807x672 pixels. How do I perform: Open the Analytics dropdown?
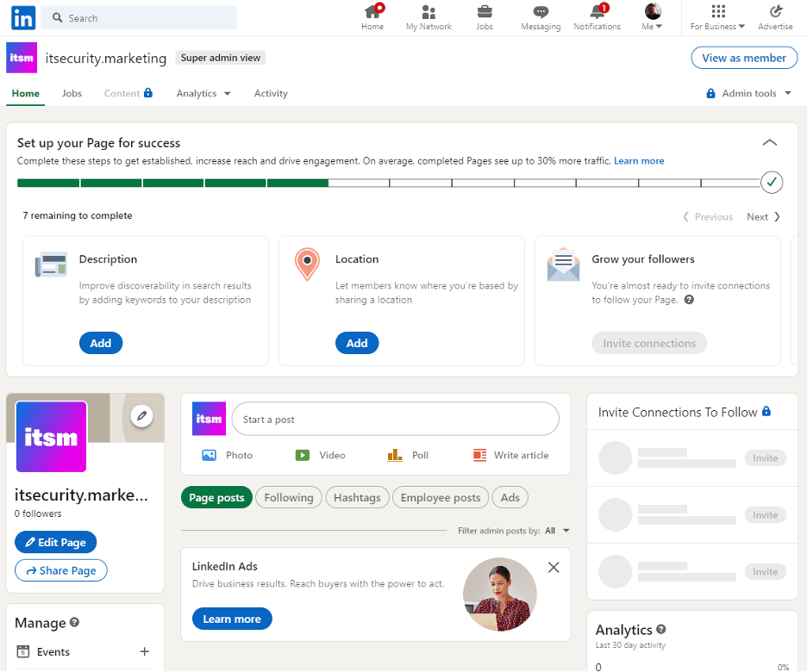(203, 93)
